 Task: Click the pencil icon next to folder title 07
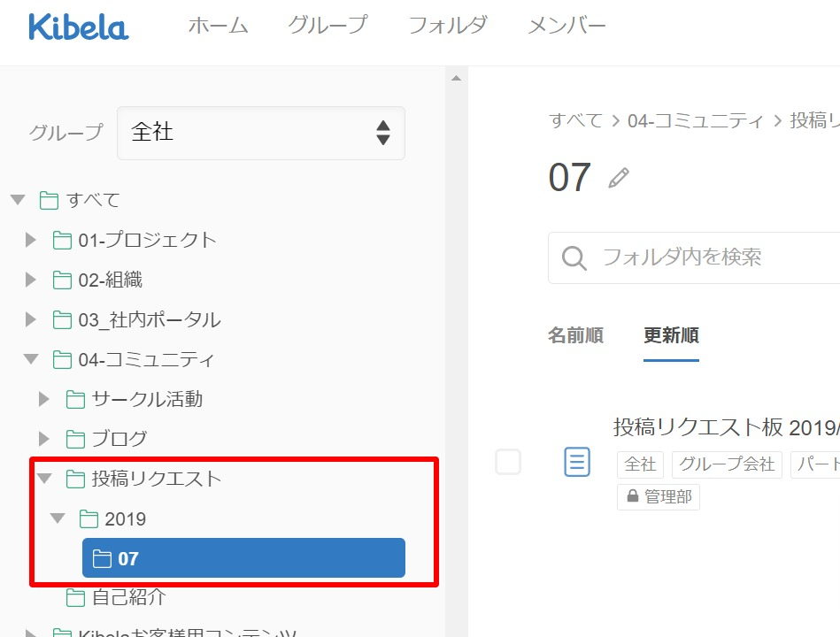pyautogui.click(x=620, y=177)
